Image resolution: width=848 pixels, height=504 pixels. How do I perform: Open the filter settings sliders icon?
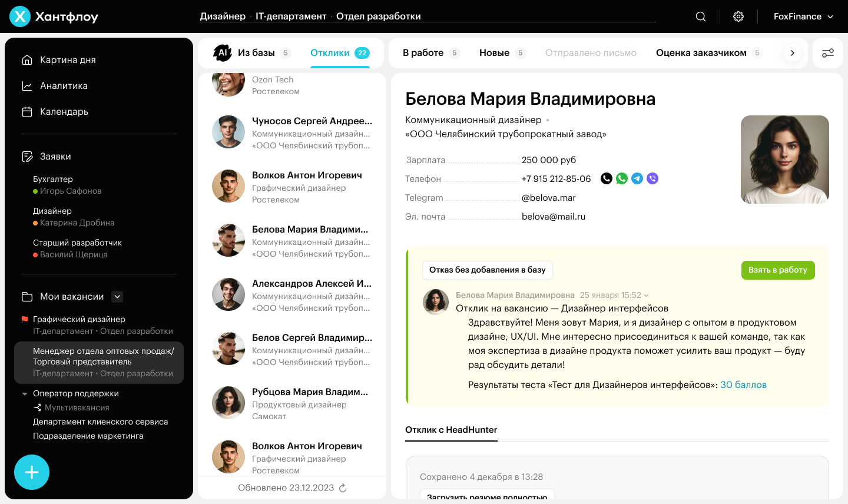[828, 53]
